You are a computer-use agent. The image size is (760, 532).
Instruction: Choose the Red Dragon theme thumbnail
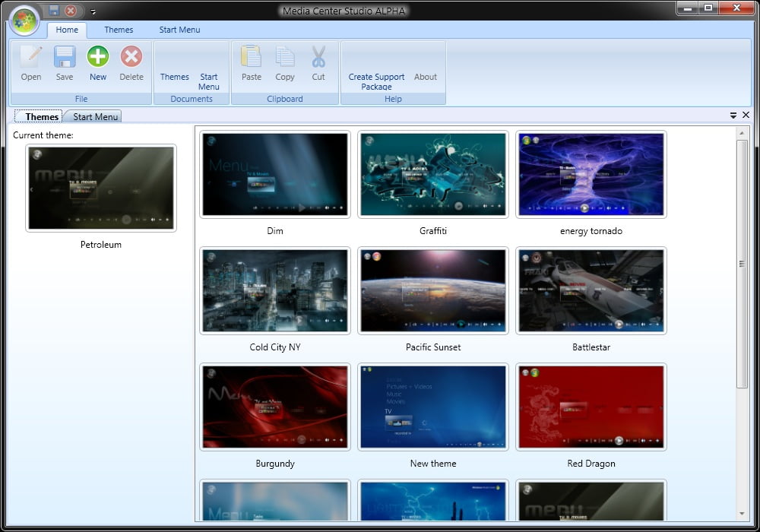point(591,407)
